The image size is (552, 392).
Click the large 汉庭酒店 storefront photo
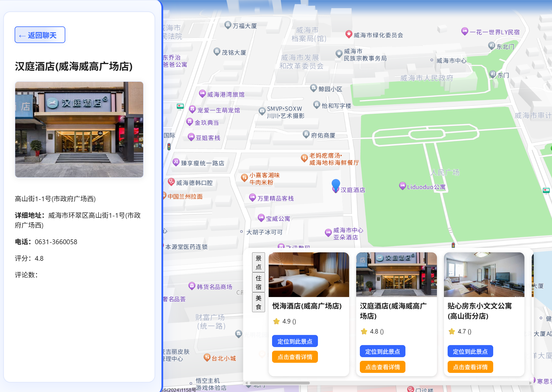[79, 130]
